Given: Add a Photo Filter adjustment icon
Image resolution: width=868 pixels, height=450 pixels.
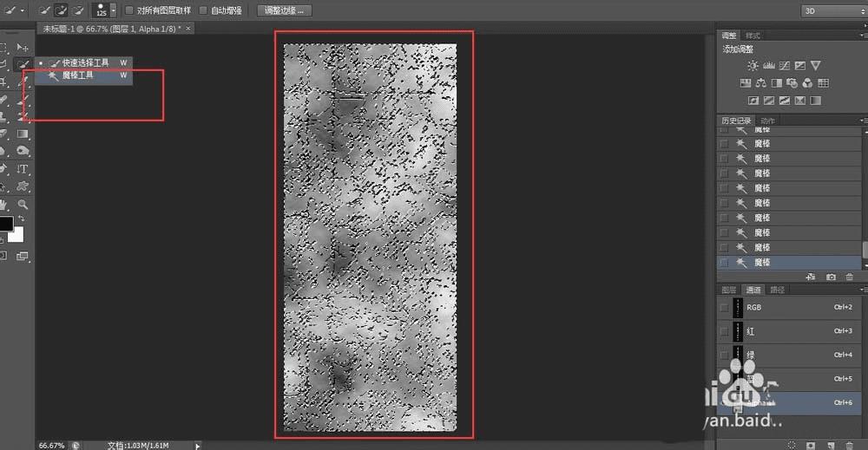Looking at the screenshot, I should (x=792, y=83).
